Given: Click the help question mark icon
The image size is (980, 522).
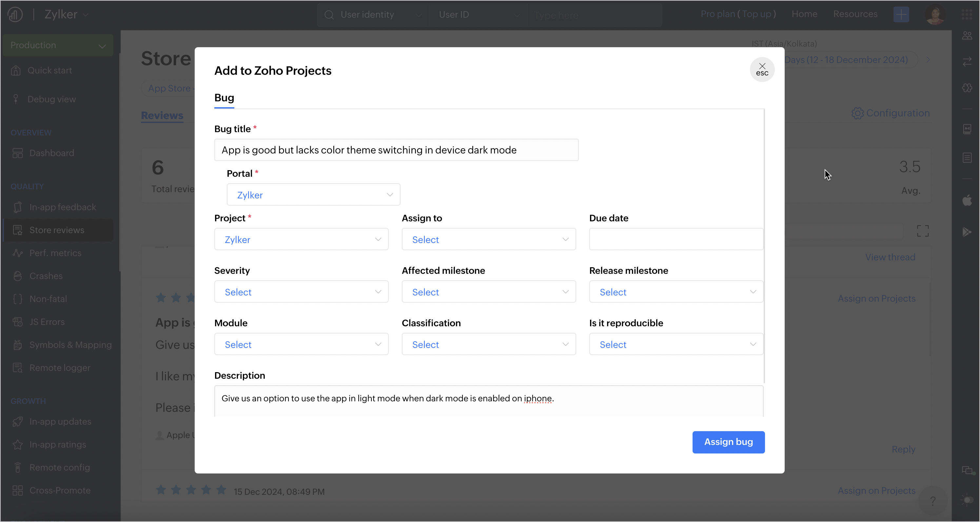Looking at the screenshot, I should point(932,501).
